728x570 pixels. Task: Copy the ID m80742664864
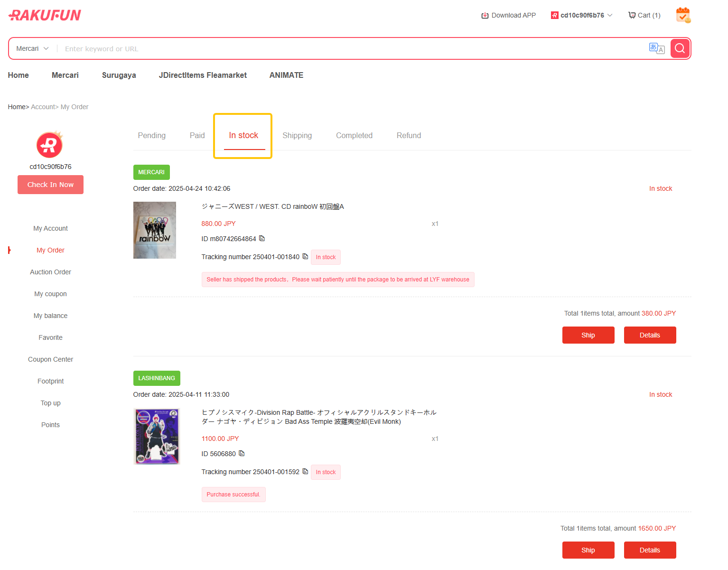(x=262, y=238)
